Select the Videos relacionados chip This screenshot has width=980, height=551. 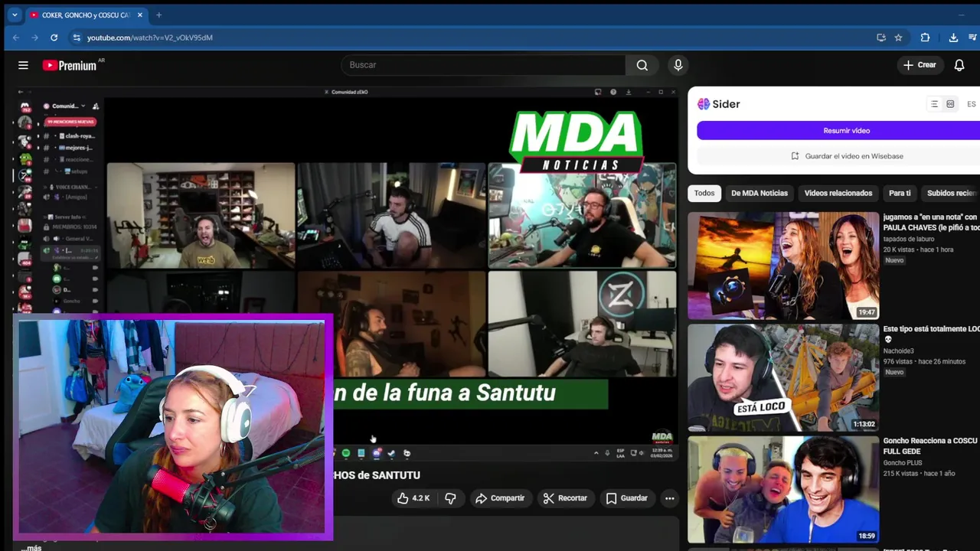click(x=838, y=193)
